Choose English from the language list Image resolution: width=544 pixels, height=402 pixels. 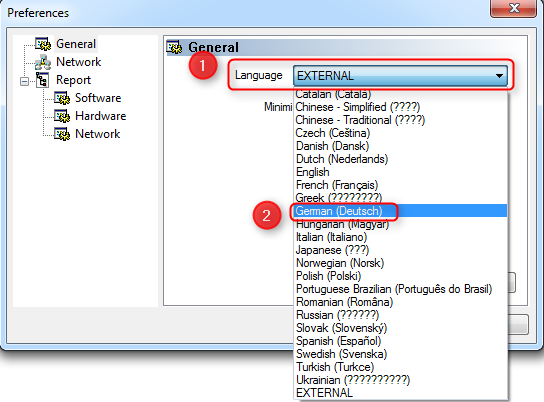tap(400, 172)
